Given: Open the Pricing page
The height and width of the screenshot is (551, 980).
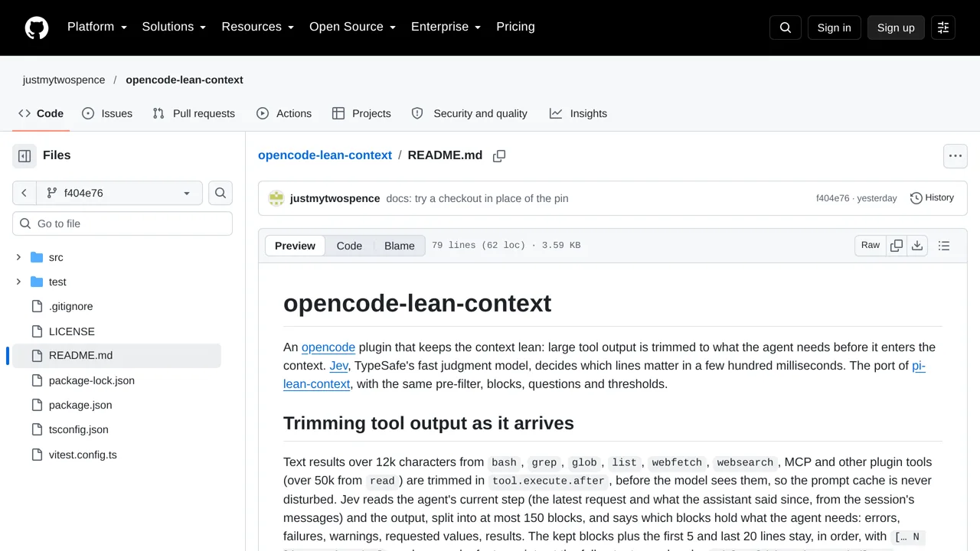Looking at the screenshot, I should click(x=515, y=27).
